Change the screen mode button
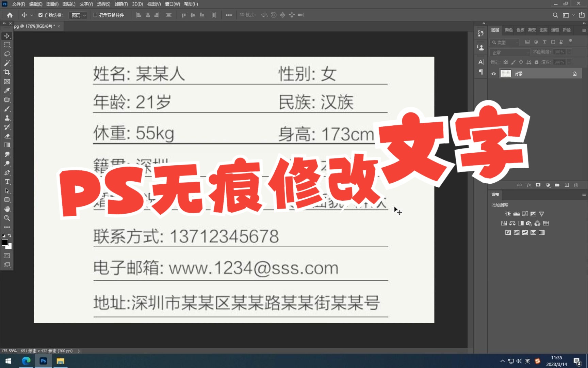This screenshot has width=588, height=368. pyautogui.click(x=7, y=265)
